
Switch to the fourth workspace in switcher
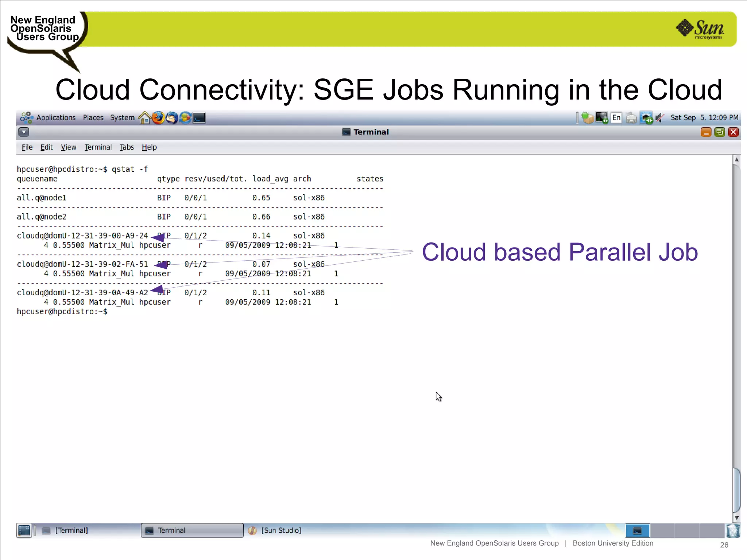[712, 530]
